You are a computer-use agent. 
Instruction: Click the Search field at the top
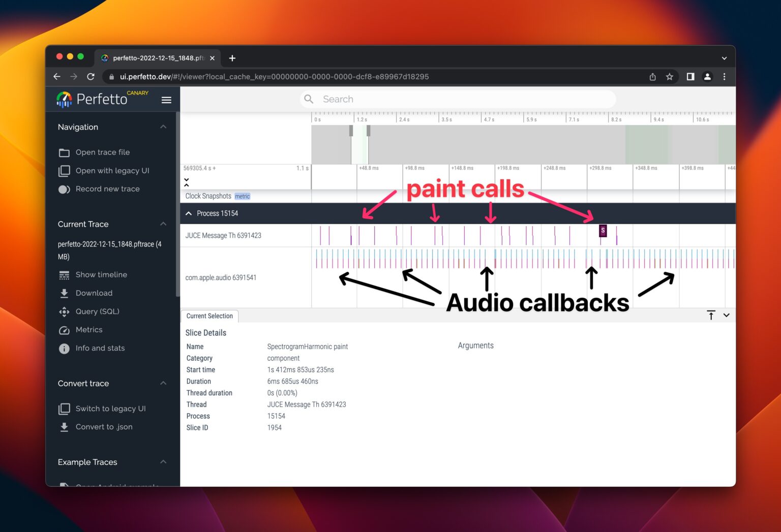point(457,99)
